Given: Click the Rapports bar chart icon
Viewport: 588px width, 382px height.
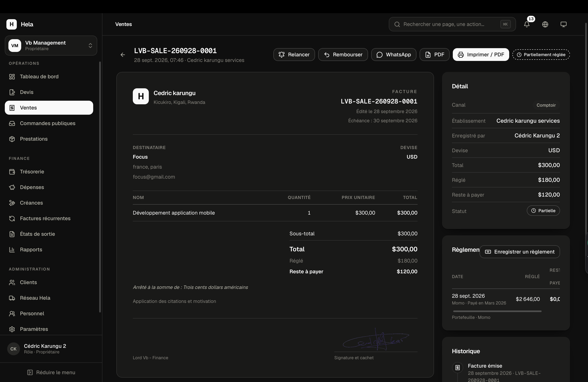Looking at the screenshot, I should [12, 250].
